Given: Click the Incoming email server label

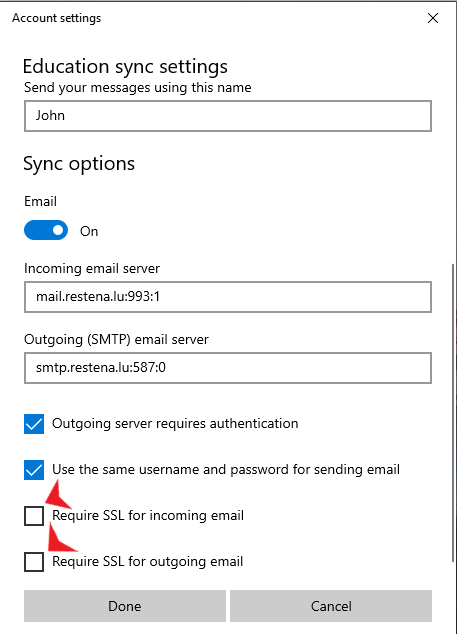Looking at the screenshot, I should click(x=92, y=268).
